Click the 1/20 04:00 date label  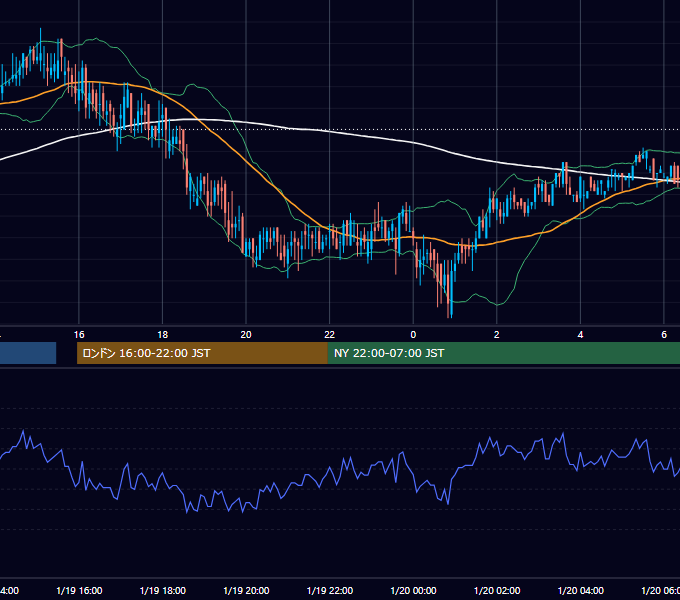(x=581, y=590)
